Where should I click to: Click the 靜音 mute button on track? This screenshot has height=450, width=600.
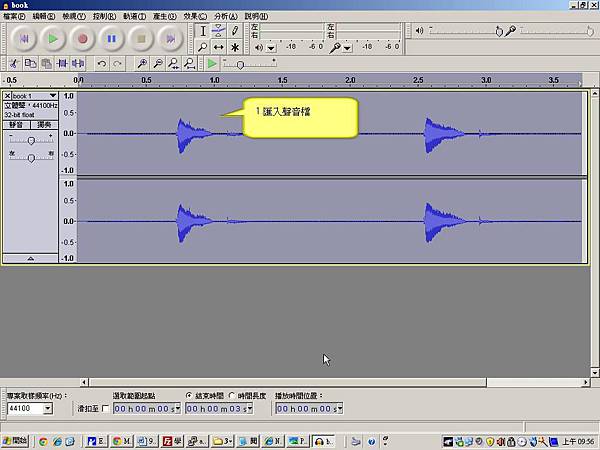point(17,125)
